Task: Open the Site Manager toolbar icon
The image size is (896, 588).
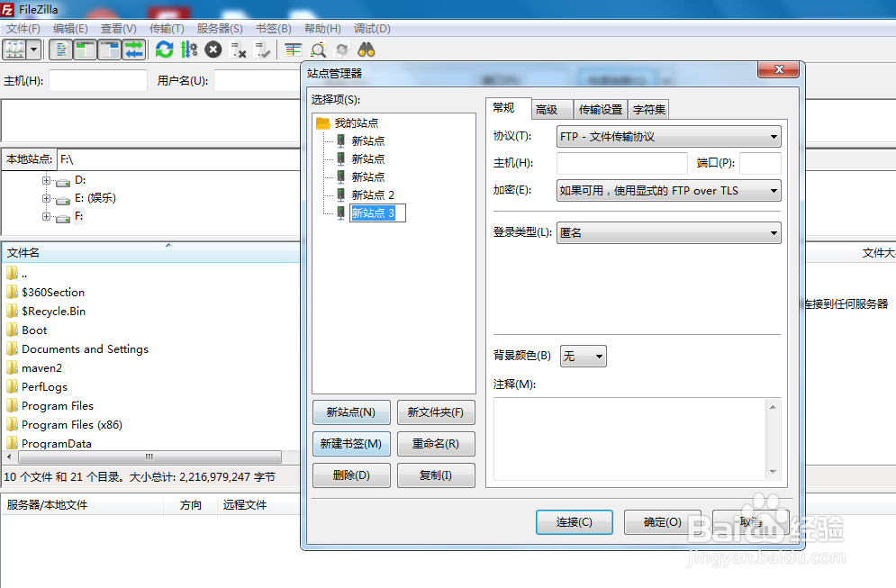Action: click(14, 50)
